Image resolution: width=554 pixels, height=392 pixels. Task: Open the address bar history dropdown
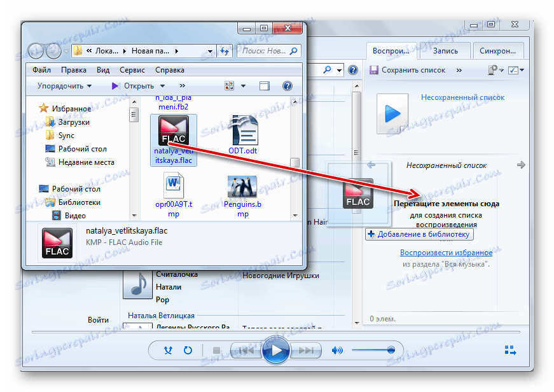(210, 52)
